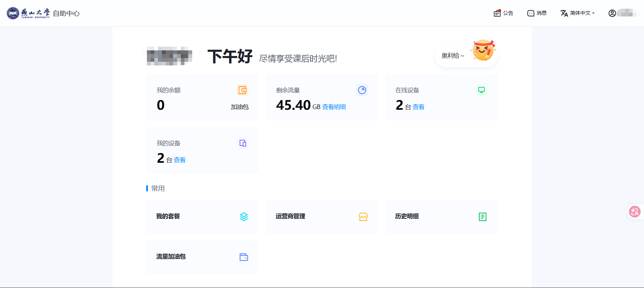Click the 加油包 link in balance card
Image resolution: width=644 pixels, height=288 pixels.
(239, 107)
